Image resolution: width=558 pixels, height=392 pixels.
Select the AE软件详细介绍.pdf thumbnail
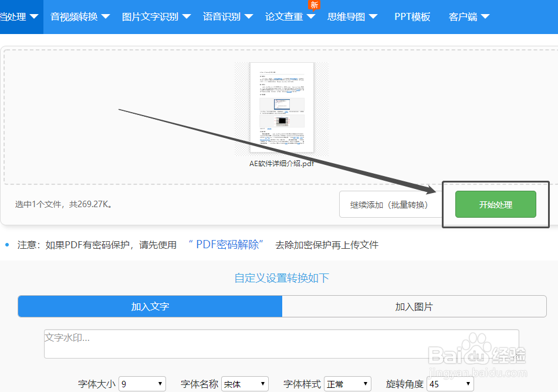tap(282, 107)
